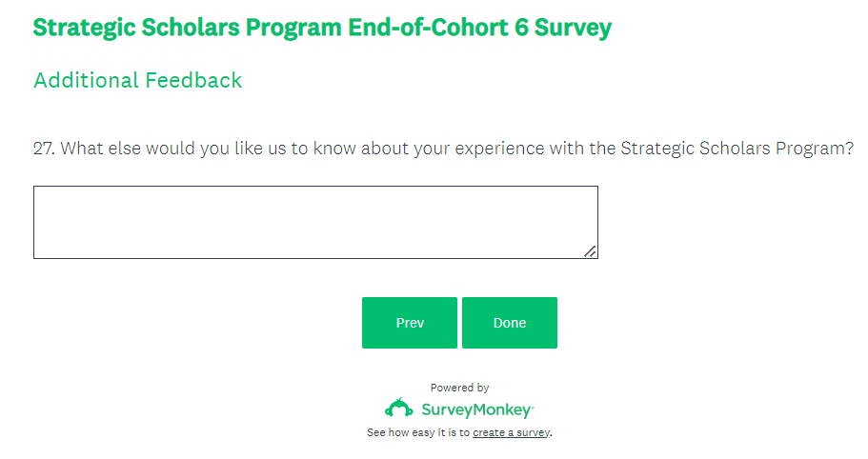Screen dimensions: 868x459
Task: Go back with the Prev button
Action: click(x=410, y=323)
